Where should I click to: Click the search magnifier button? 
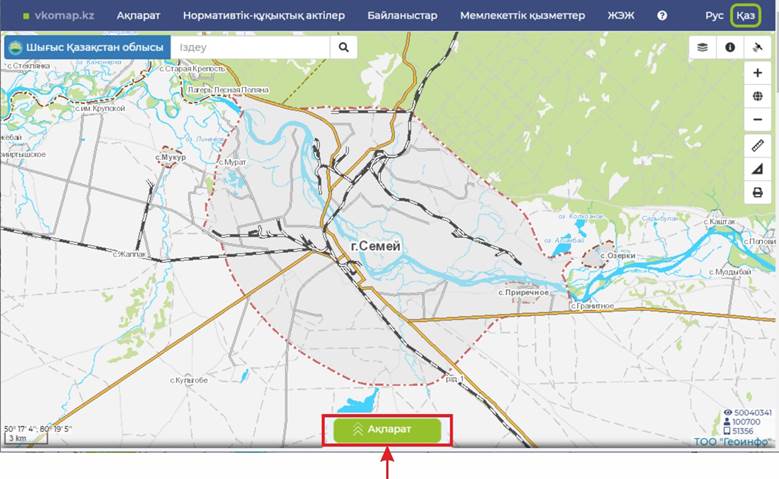tap(343, 47)
